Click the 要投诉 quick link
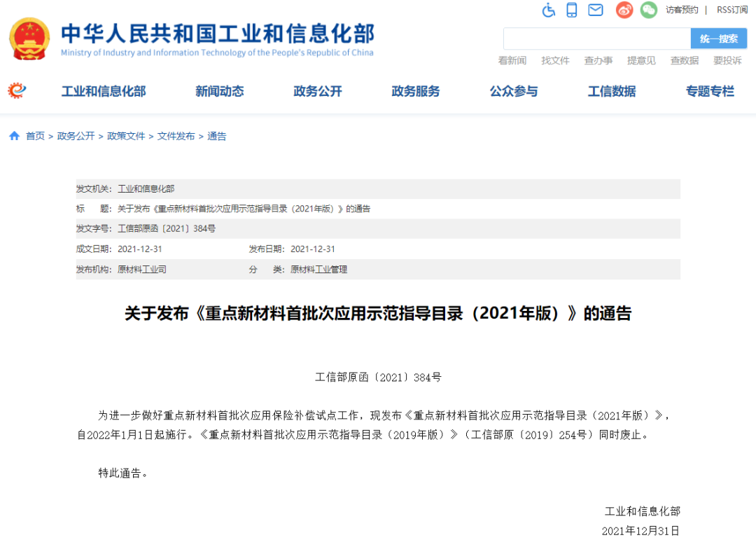Image resolution: width=756 pixels, height=540 pixels. point(727,61)
